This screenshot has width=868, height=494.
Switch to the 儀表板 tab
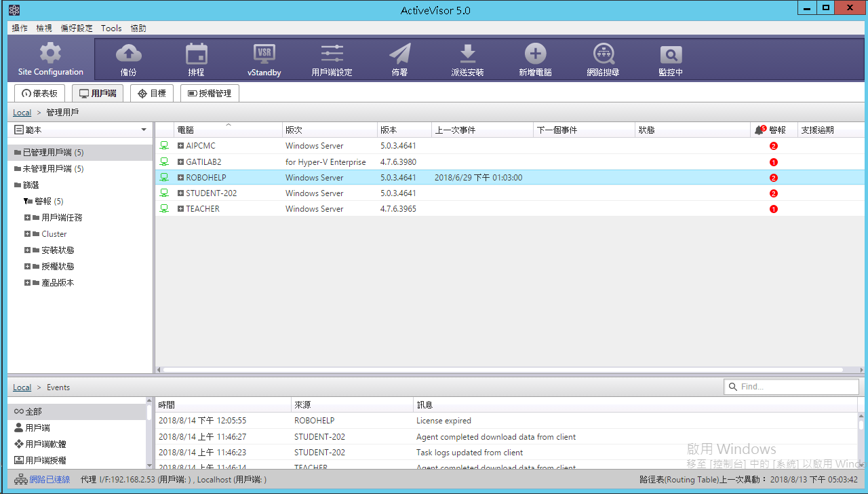(39, 94)
